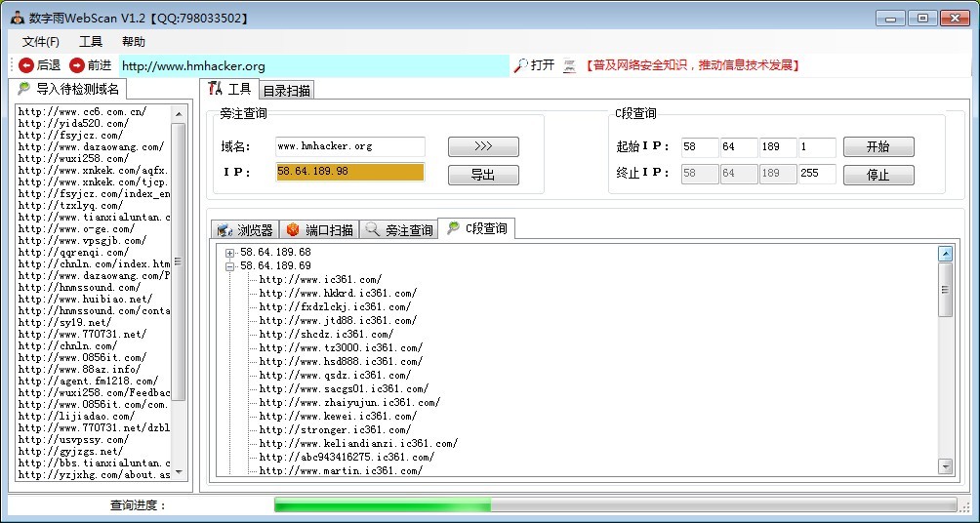The width and height of the screenshot is (980, 523).
Task: Click the red Back arrow icon
Action: click(26, 65)
